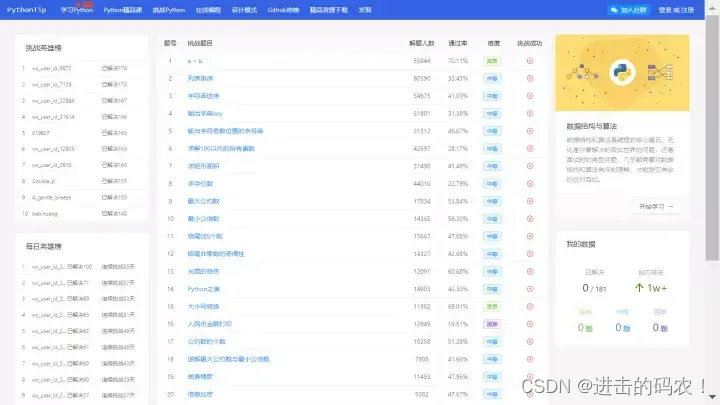Click solver count 55844

tap(422, 61)
